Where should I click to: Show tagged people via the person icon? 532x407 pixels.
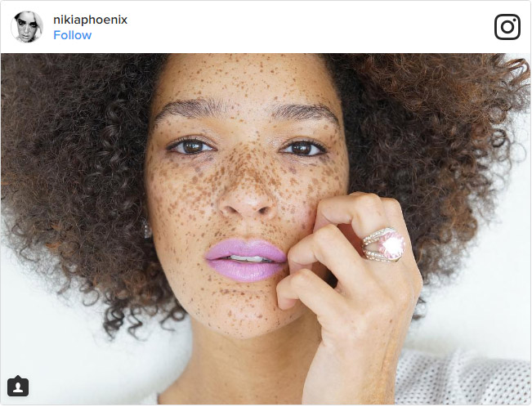point(18,387)
